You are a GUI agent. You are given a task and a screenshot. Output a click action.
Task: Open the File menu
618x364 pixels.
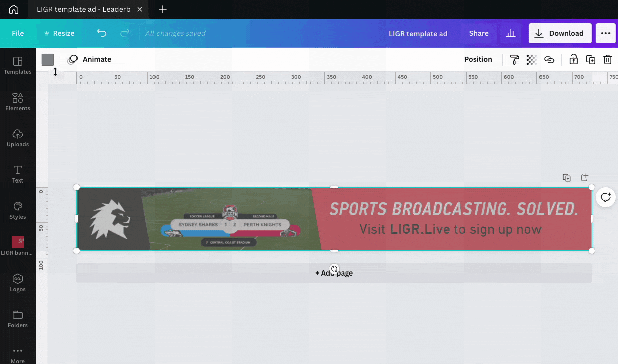pyautogui.click(x=18, y=33)
